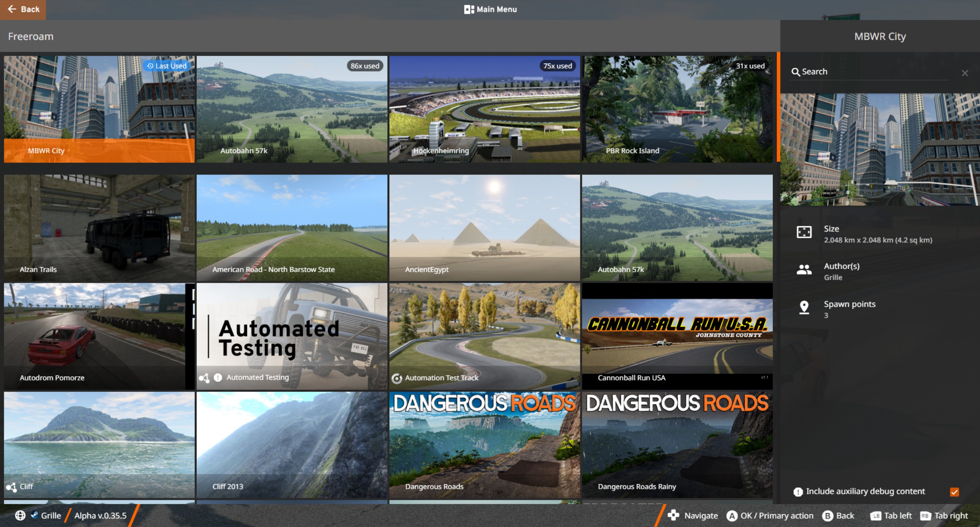Click the orange scrollbar handle

pos(778,107)
